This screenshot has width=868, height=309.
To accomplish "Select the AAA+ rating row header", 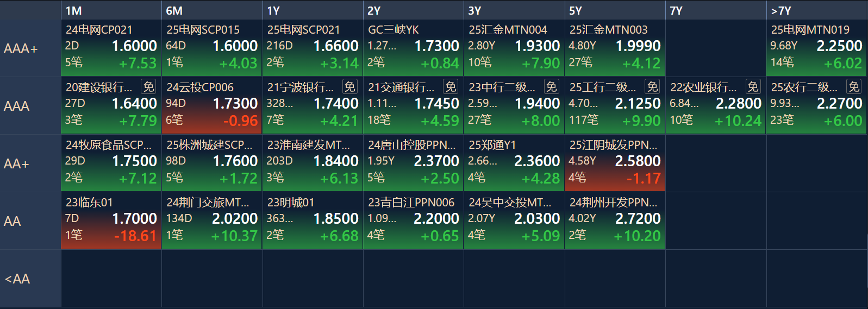I will point(30,48).
